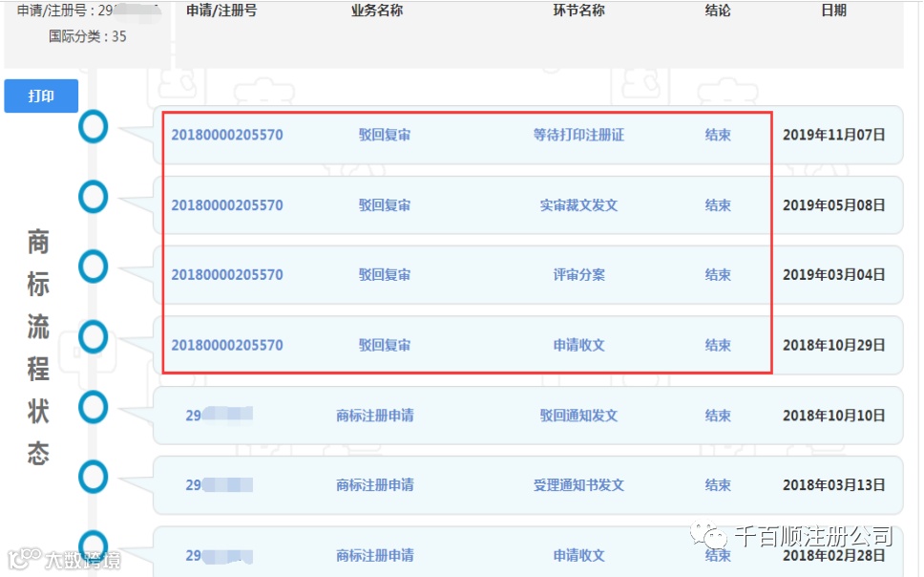
Task: Click the 驳回通知发文 stage name
Action: click(x=578, y=416)
